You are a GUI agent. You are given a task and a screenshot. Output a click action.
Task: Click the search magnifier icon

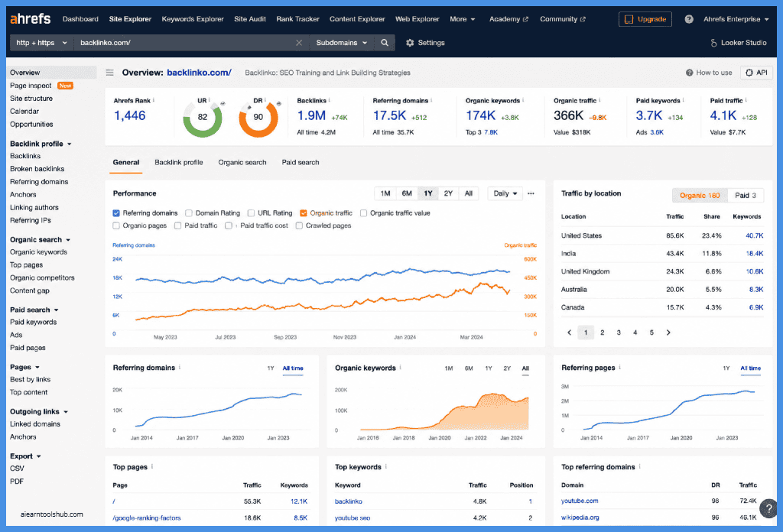[385, 43]
